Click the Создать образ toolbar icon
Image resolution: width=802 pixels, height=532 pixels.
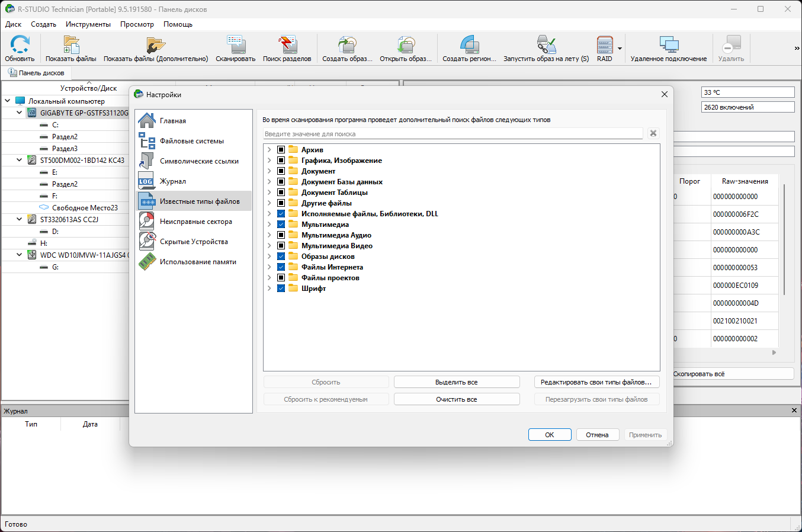click(x=347, y=49)
